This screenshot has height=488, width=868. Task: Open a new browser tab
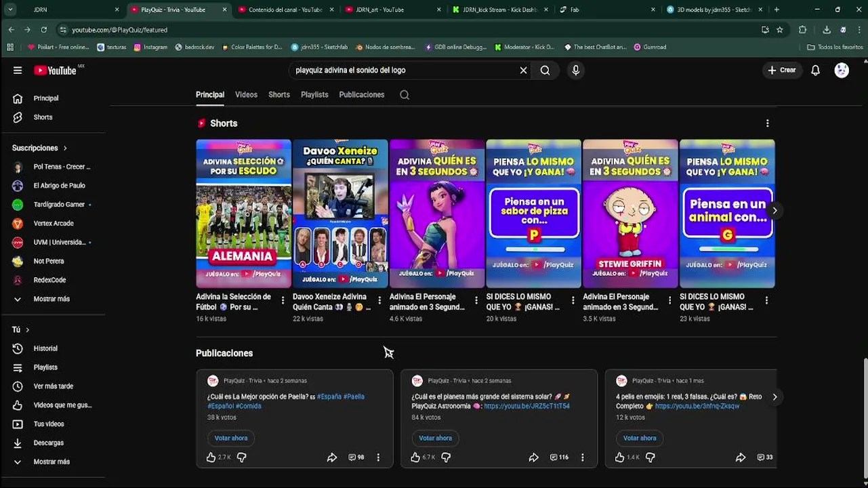(x=777, y=9)
